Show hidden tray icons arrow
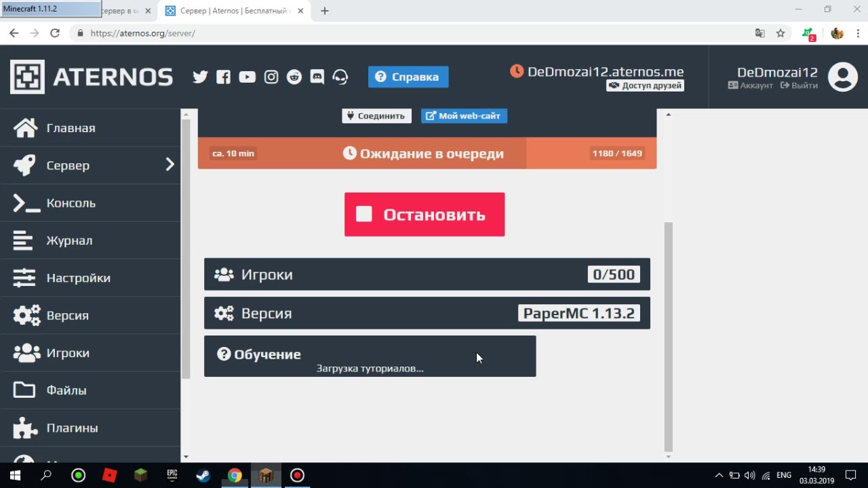868x488 pixels. point(719,475)
